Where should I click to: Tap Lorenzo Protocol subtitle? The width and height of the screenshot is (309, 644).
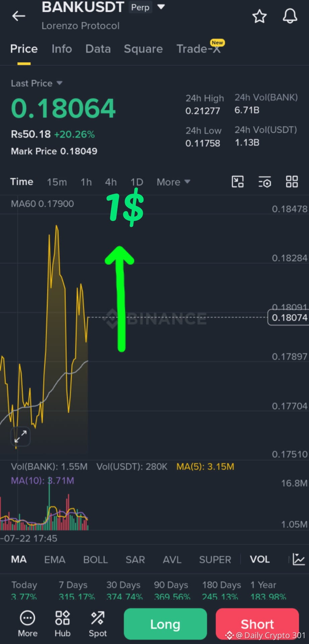pyautogui.click(x=80, y=26)
